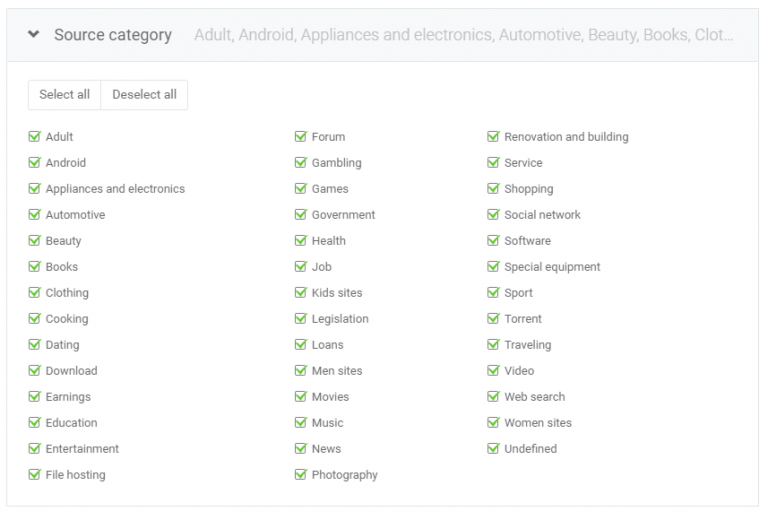Uncheck Appliances and electronics
768x520 pixels.
[x=35, y=189]
